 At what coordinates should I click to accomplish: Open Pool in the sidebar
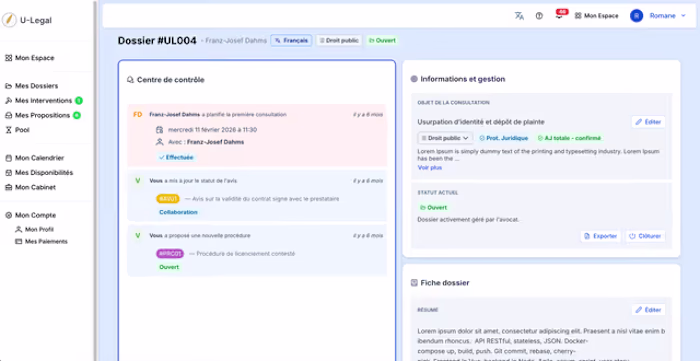click(17, 130)
